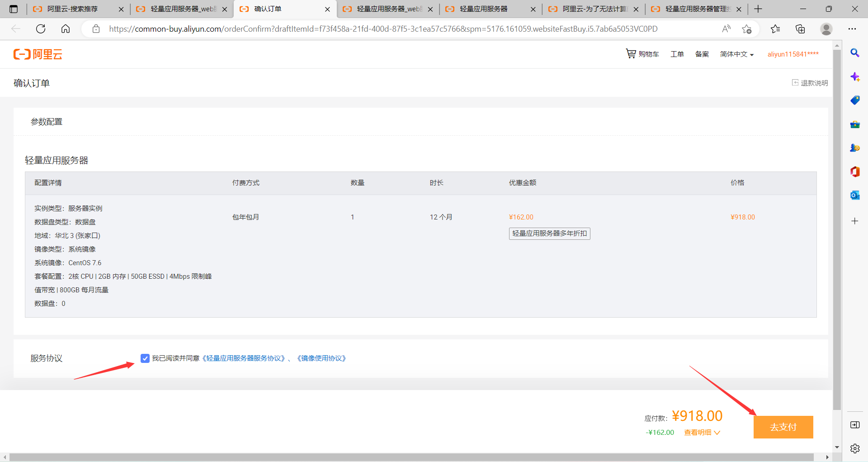The width and height of the screenshot is (868, 462).
Task: Click the Aliyun logo
Action: click(x=38, y=54)
